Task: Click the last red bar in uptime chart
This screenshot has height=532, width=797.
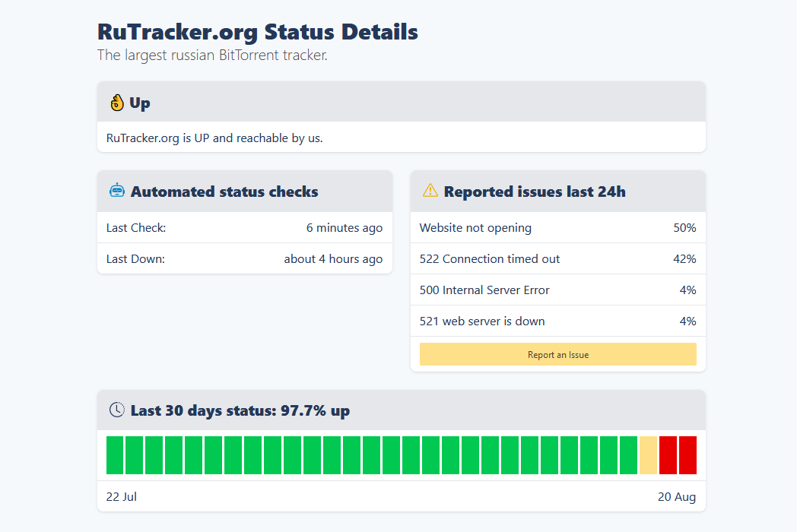Action: (687, 455)
